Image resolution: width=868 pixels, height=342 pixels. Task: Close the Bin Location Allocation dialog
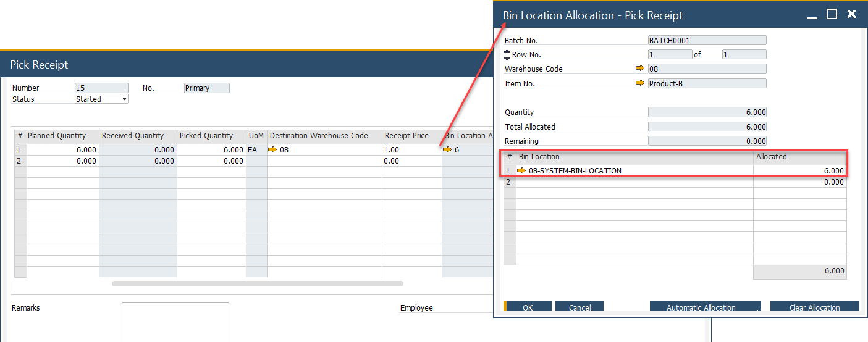pos(851,14)
